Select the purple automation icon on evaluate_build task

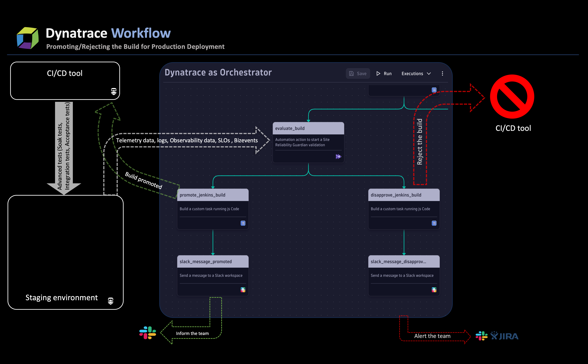click(338, 156)
